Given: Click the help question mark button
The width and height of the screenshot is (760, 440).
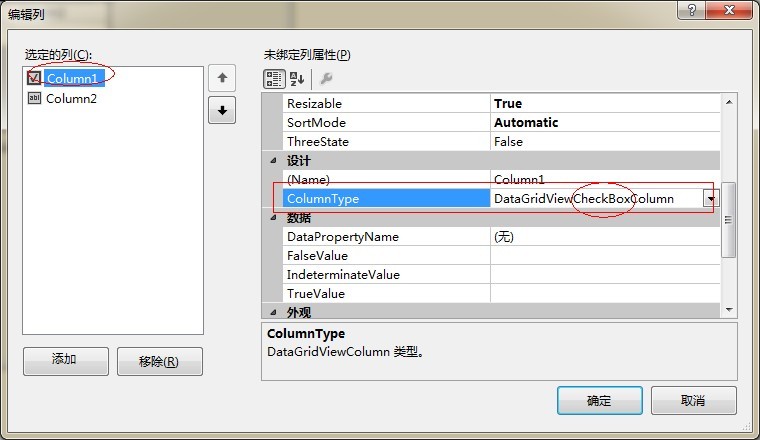Looking at the screenshot, I should click(688, 9).
